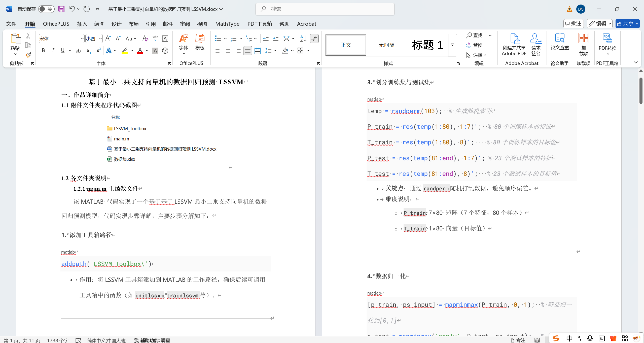This screenshot has width=644, height=343.
Task: Click the 替换 replace button
Action: pos(474,45)
